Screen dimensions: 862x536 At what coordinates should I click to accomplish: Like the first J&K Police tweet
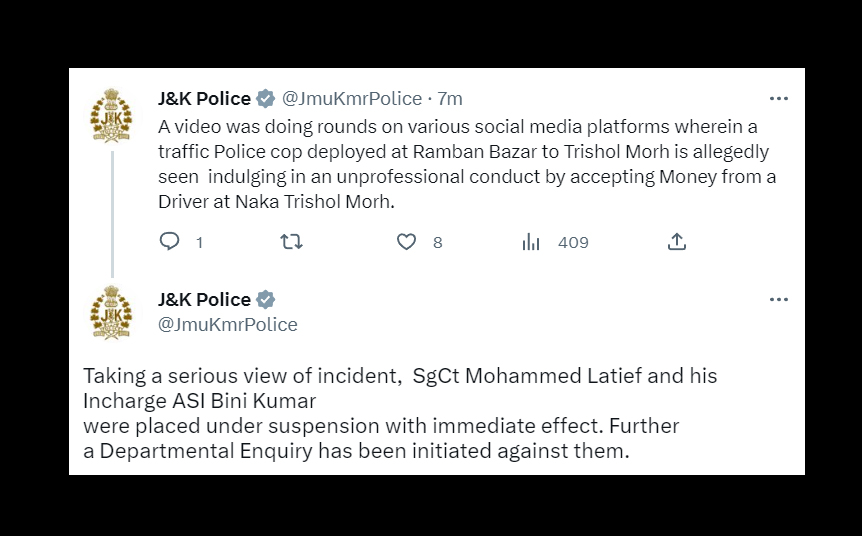pyautogui.click(x=406, y=242)
